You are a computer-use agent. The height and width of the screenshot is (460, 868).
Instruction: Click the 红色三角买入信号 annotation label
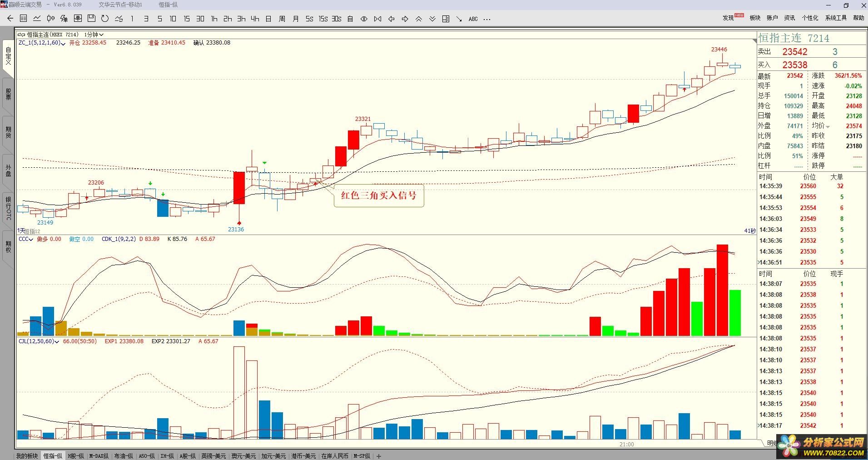point(379,195)
